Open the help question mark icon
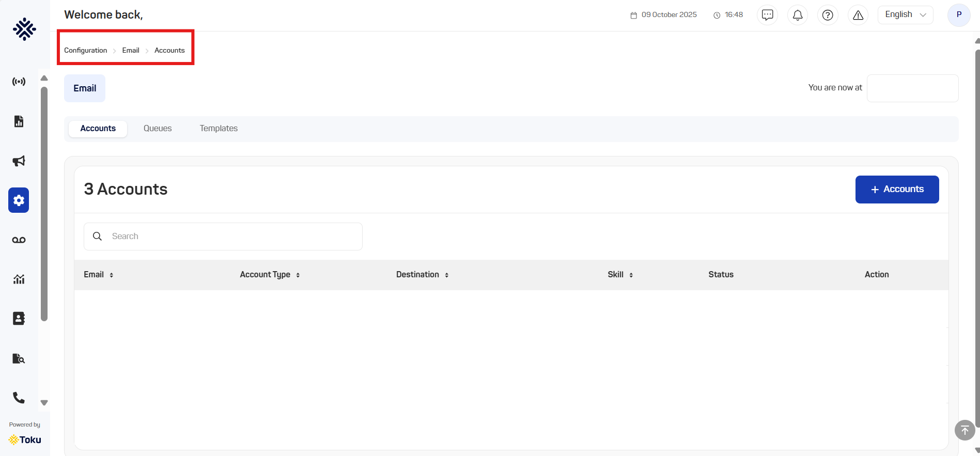 (828, 15)
